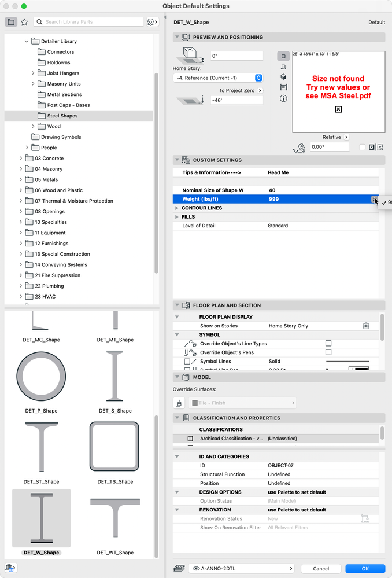
Task: Expand the Joist Hangers folder
Action: pyautogui.click(x=33, y=73)
